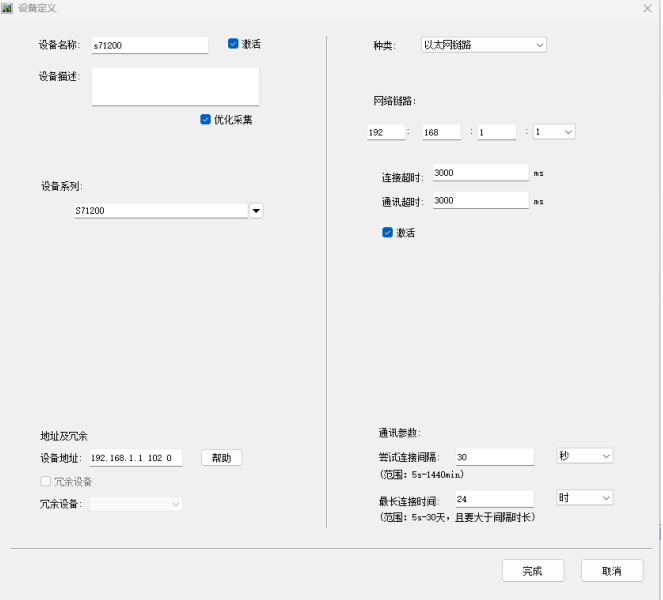The height and width of the screenshot is (600, 663).
Task: Toggle the 冗余设备 checkbox
Action: tap(46, 481)
